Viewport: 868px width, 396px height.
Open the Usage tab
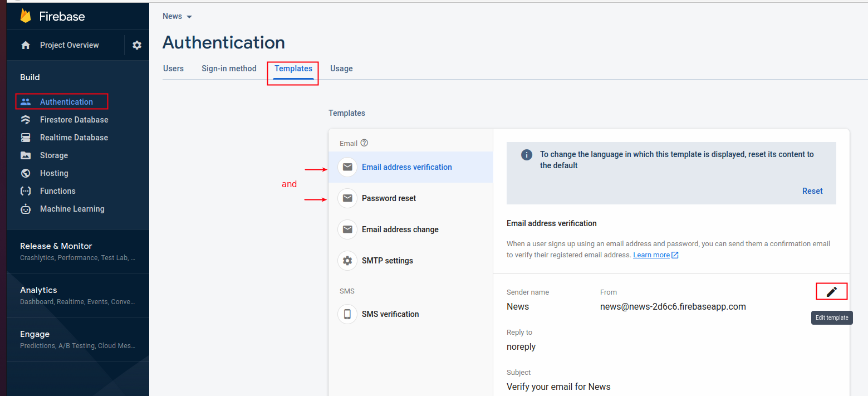point(341,69)
